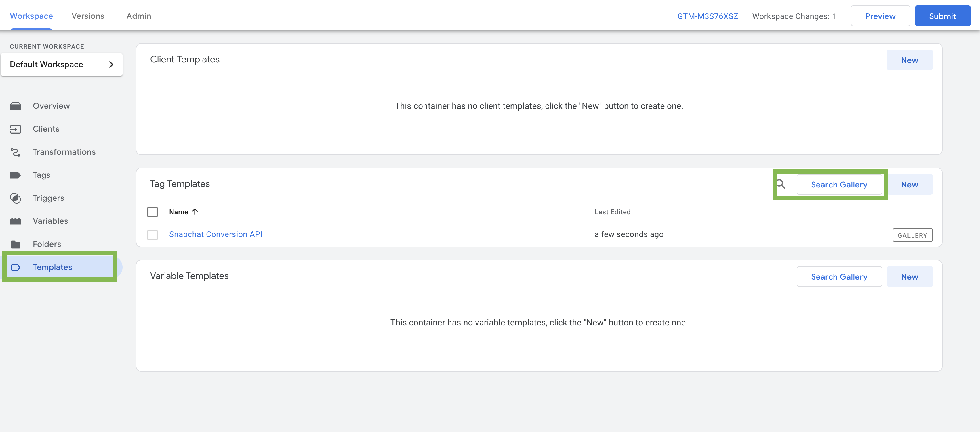Click the Variables brick icon
Viewport: 980px width, 432px height.
tap(16, 221)
